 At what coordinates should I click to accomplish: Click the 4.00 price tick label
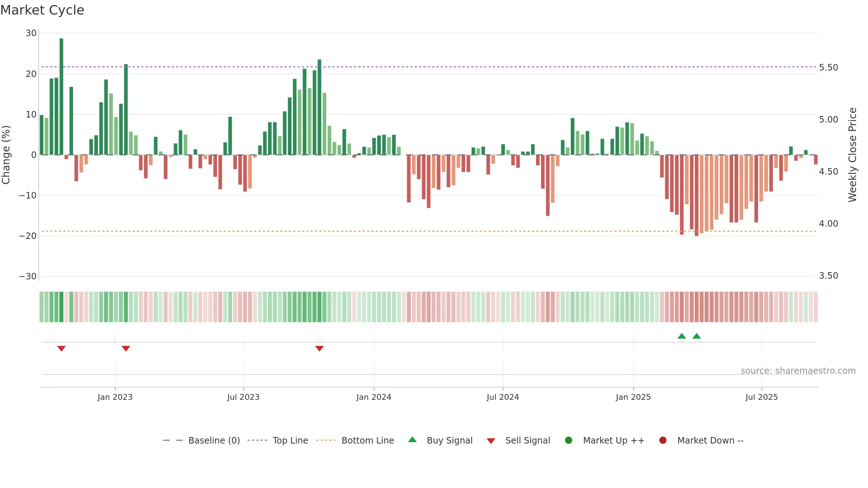click(829, 223)
